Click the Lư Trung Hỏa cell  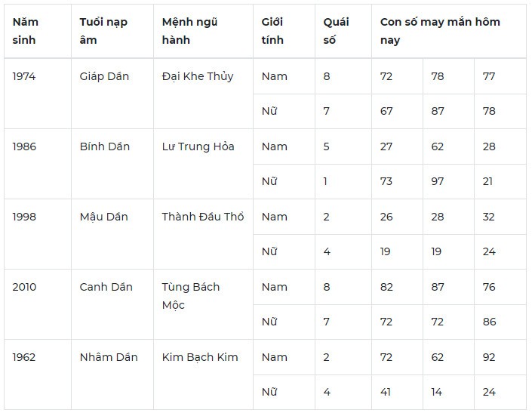(x=203, y=164)
